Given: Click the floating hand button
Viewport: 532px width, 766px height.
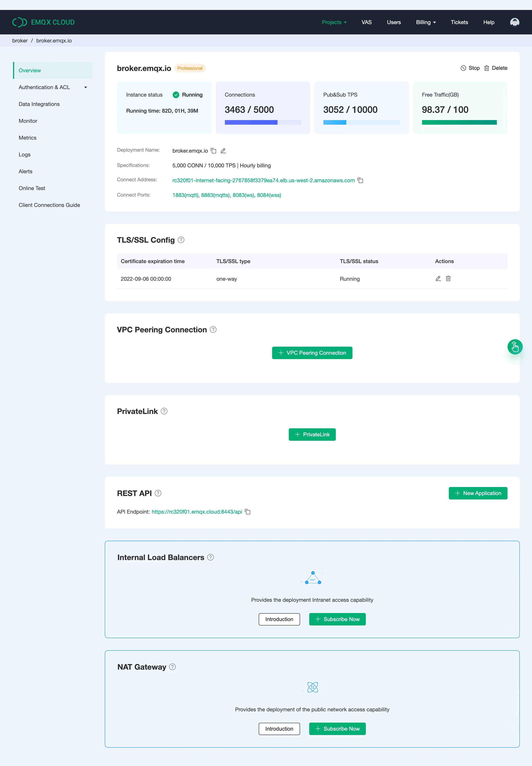Looking at the screenshot, I should (x=515, y=347).
